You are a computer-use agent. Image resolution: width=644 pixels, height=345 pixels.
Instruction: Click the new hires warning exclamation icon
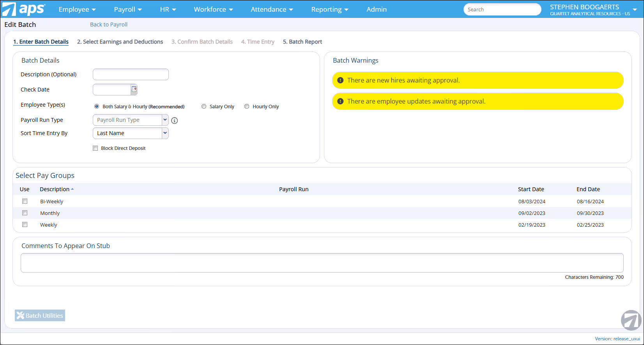pyautogui.click(x=340, y=80)
